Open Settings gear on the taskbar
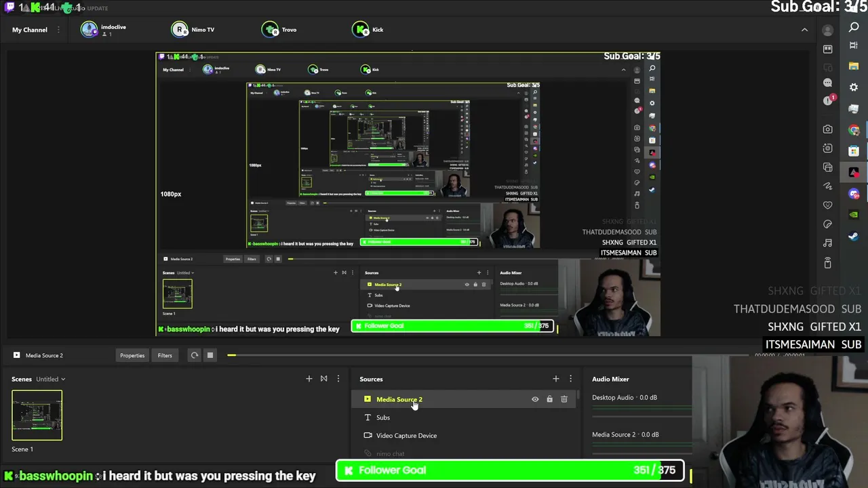The height and width of the screenshot is (488, 868). 854,87
